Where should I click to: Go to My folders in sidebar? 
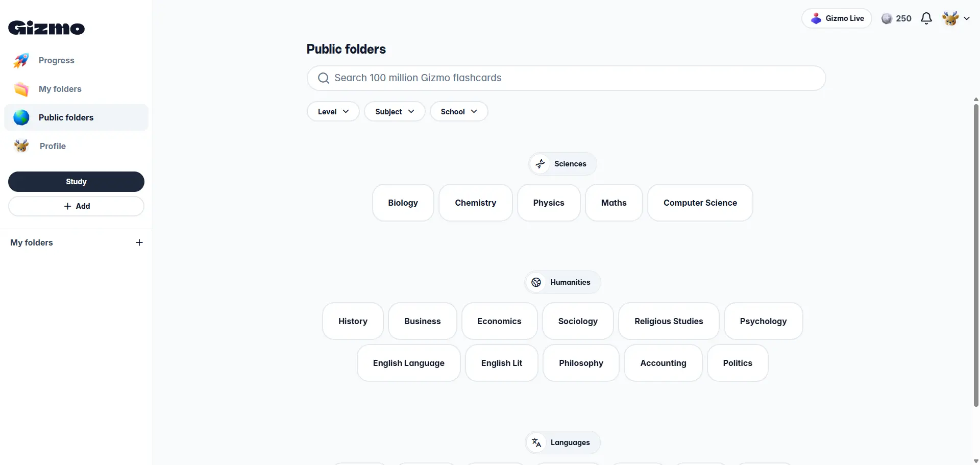coord(60,89)
